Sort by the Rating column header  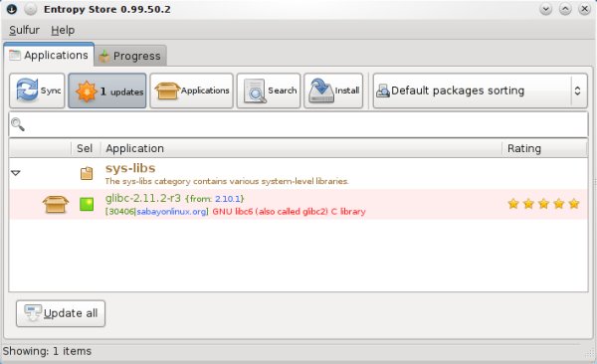pos(545,148)
